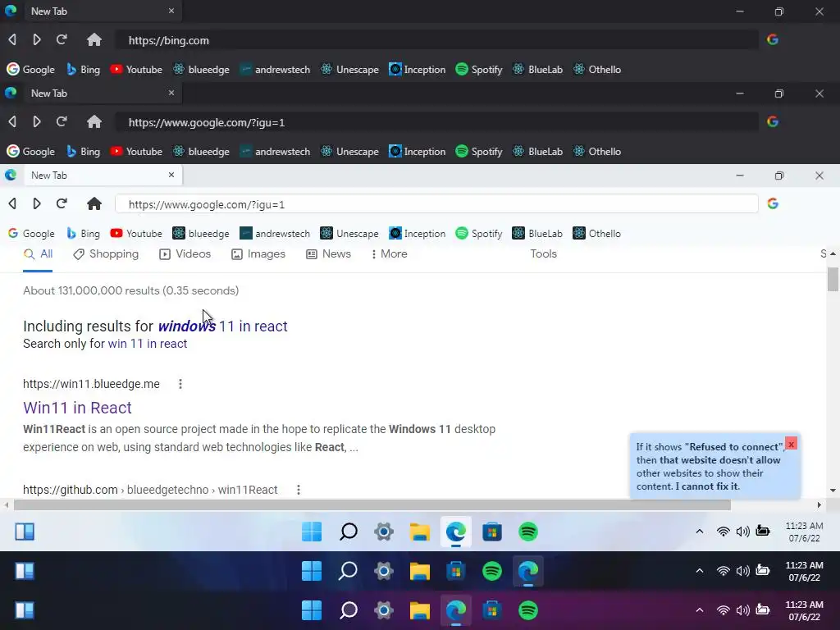The image size is (840, 630).
Task: Follow the 'windows 11 in react' suggestion link
Action: (x=223, y=326)
